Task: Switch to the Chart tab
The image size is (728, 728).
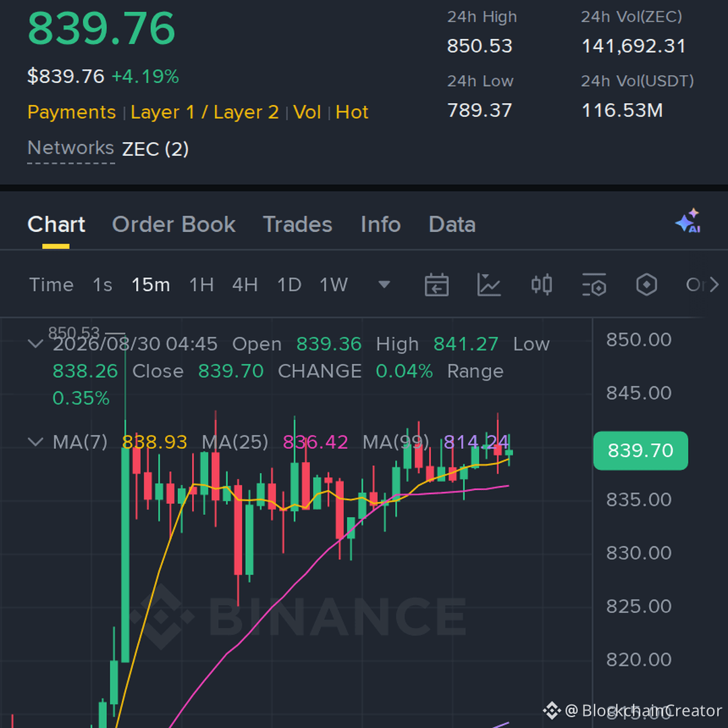Action: click(x=56, y=224)
